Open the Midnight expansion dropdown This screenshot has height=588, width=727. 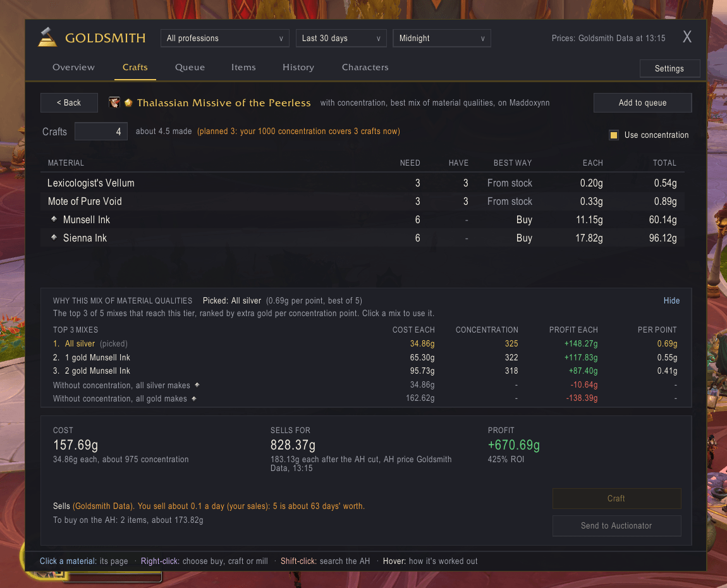tap(442, 38)
